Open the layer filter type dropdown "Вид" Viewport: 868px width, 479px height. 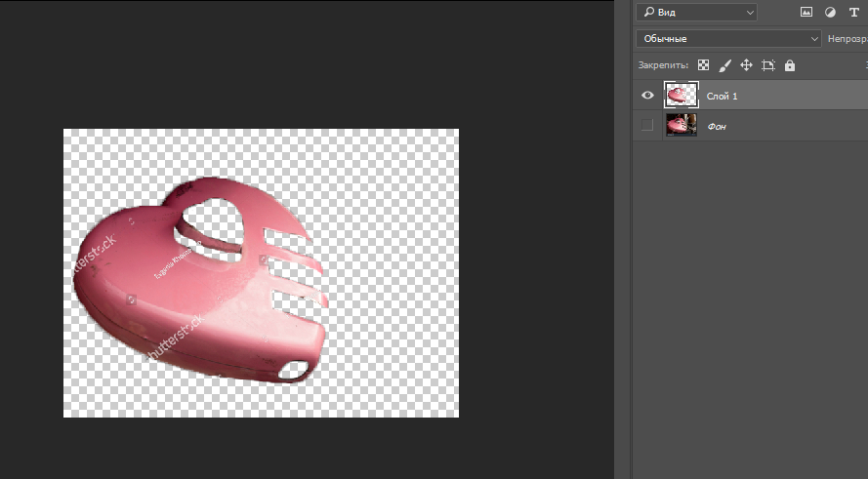click(696, 12)
